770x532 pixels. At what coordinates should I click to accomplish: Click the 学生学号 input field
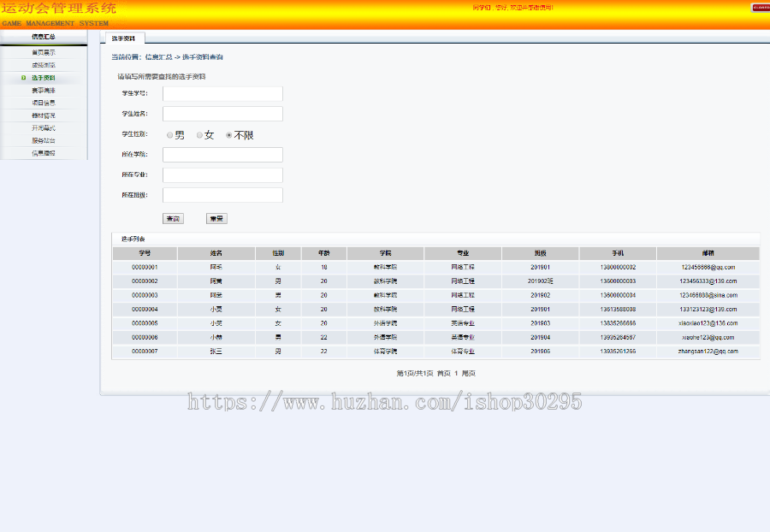(222, 93)
